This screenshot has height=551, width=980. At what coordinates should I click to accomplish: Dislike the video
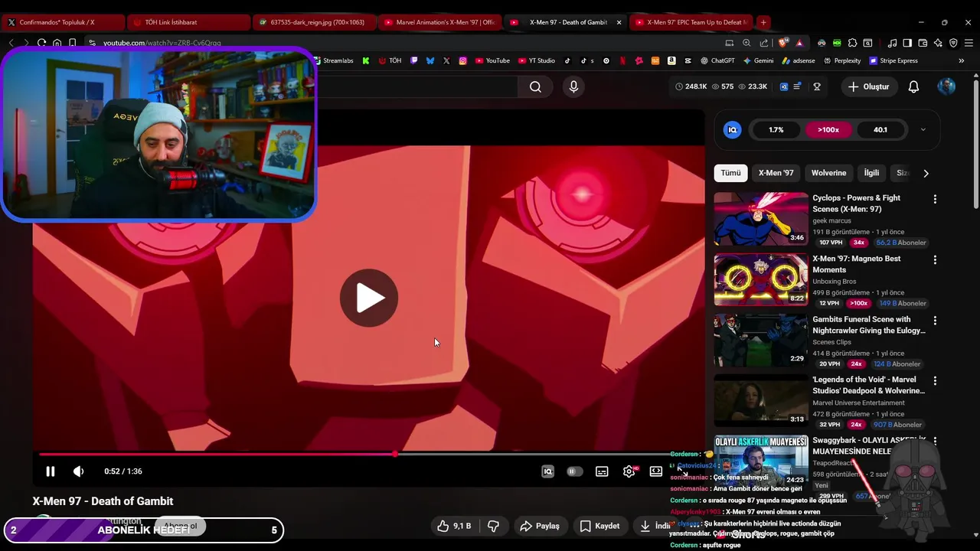click(493, 526)
